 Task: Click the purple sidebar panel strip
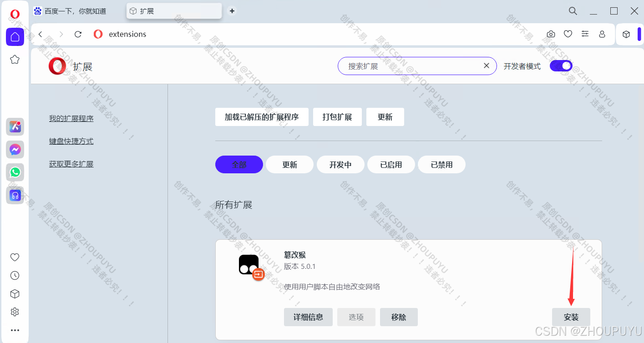(639, 34)
